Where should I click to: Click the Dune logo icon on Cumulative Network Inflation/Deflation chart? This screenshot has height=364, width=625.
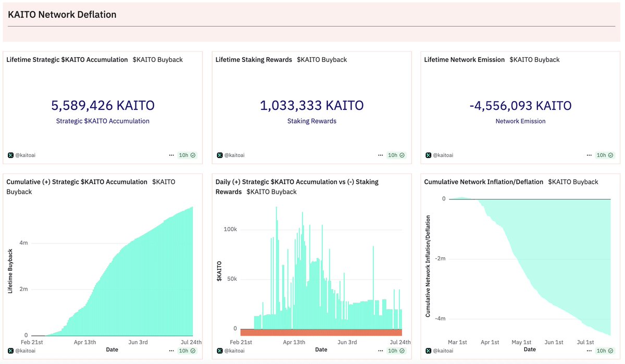429,351
